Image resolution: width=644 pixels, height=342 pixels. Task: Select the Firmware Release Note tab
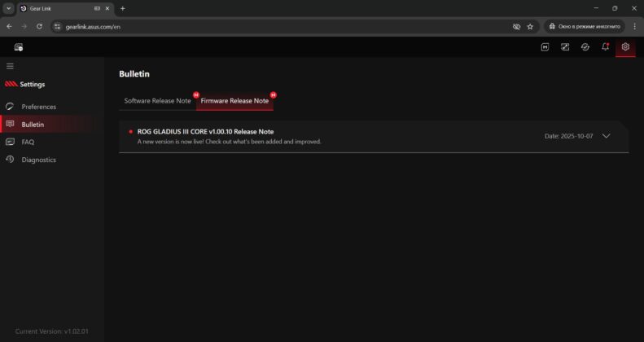click(x=234, y=101)
